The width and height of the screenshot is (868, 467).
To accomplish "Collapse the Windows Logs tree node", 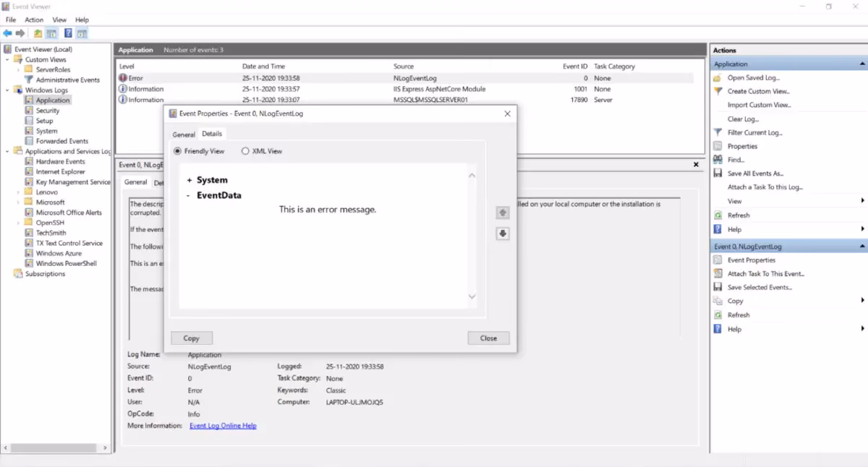I will [x=8, y=90].
